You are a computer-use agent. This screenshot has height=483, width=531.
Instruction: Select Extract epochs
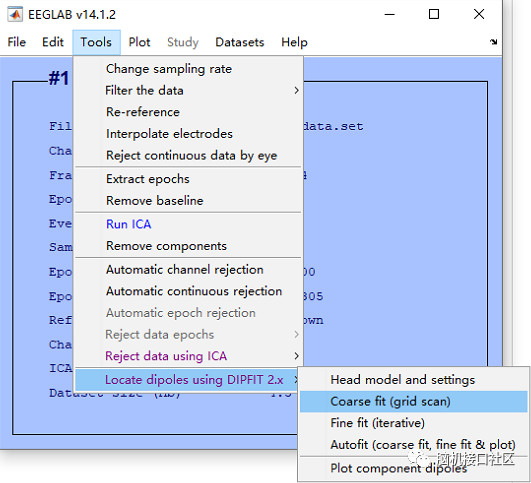click(x=188, y=179)
